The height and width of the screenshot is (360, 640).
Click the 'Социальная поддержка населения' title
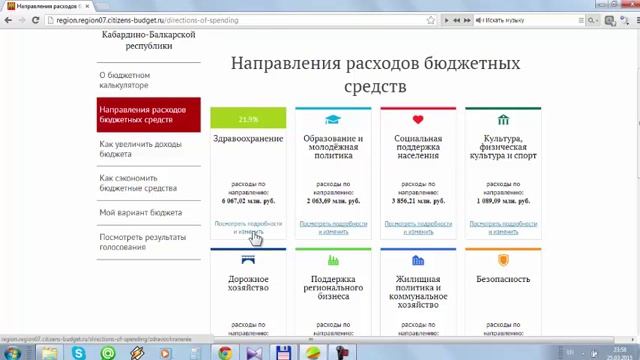[x=418, y=147]
